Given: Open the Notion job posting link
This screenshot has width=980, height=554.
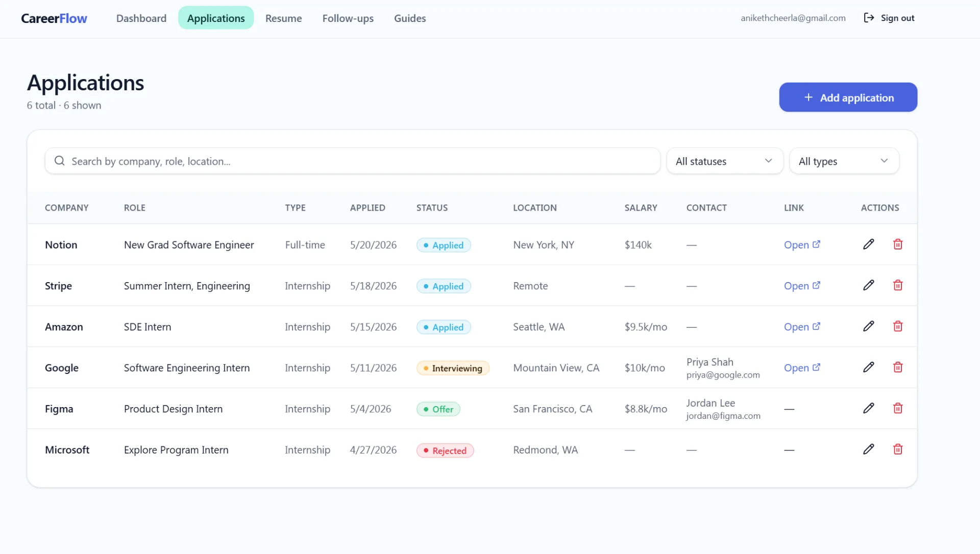Looking at the screenshot, I should [x=802, y=245].
